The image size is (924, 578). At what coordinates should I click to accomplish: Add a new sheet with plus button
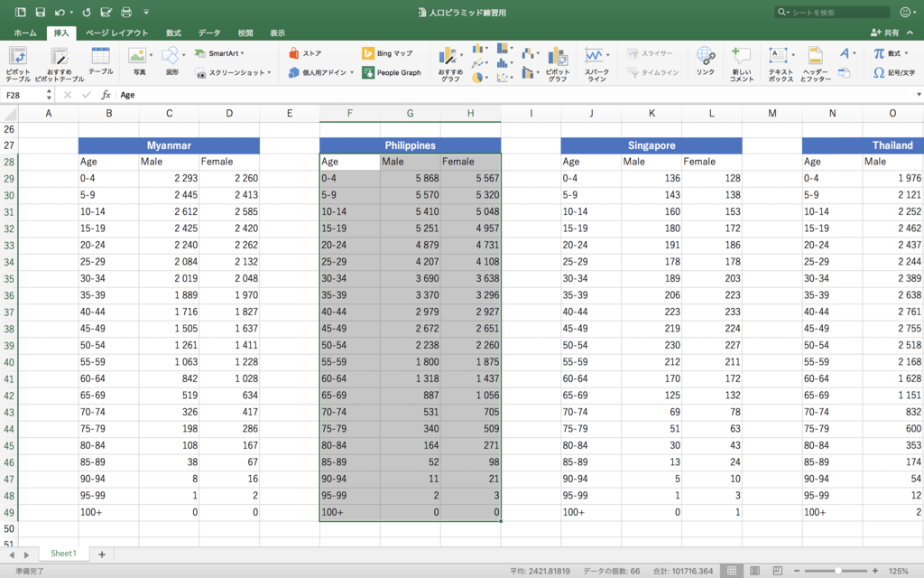pyautogui.click(x=101, y=555)
